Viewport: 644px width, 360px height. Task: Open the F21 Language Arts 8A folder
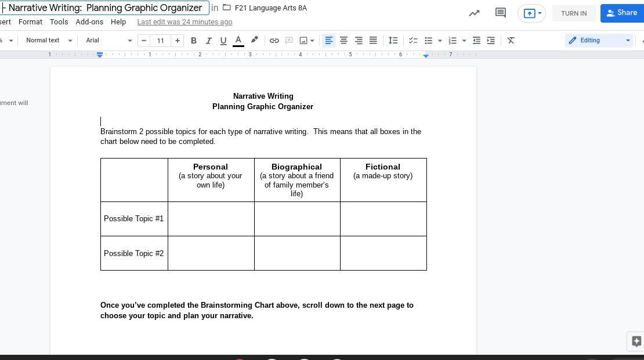click(271, 8)
